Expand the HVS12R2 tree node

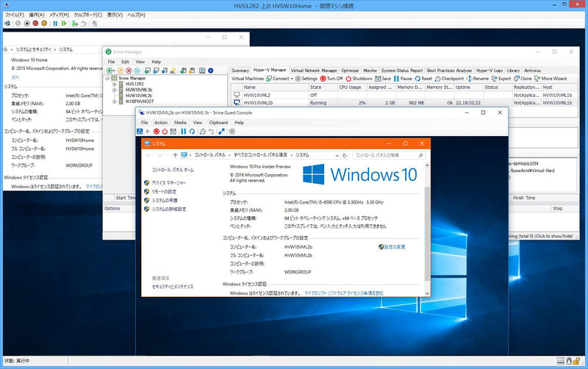pyautogui.click(x=115, y=84)
